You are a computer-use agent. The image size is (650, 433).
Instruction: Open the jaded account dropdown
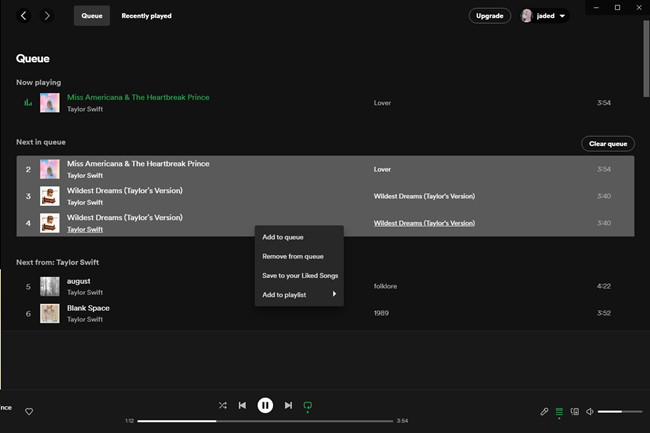coord(544,16)
